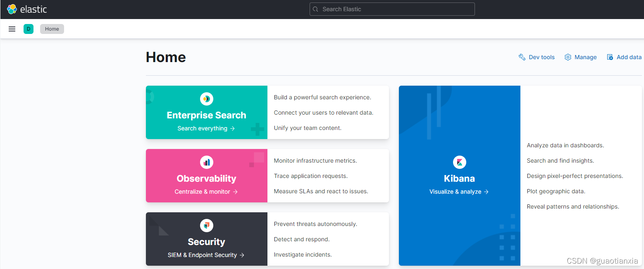This screenshot has width=644, height=269.
Task: Click 'Detect and respond.' text
Action: point(302,239)
